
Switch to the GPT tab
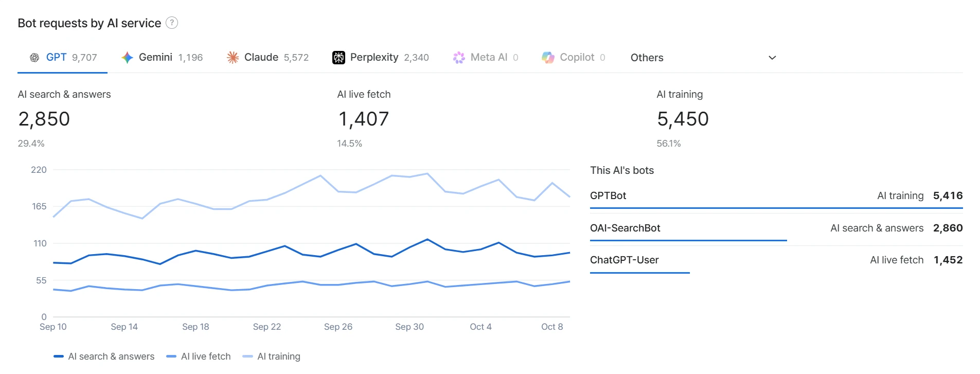pos(63,58)
